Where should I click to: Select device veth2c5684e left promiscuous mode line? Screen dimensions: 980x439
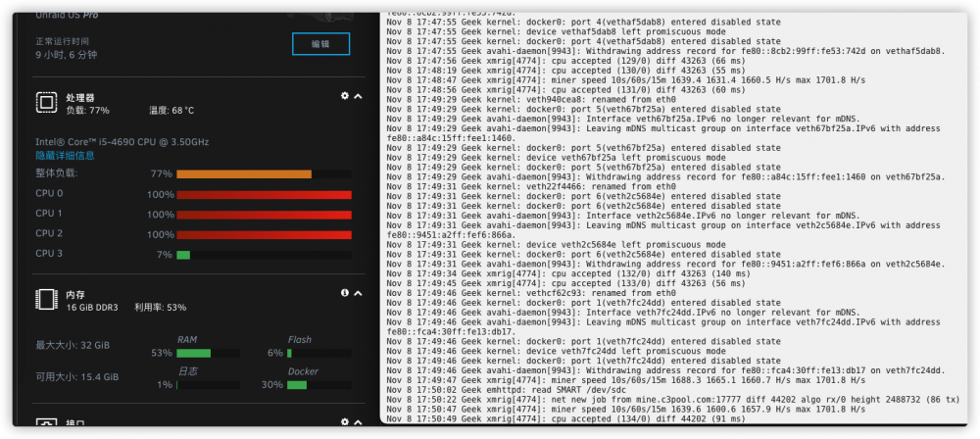point(556,245)
